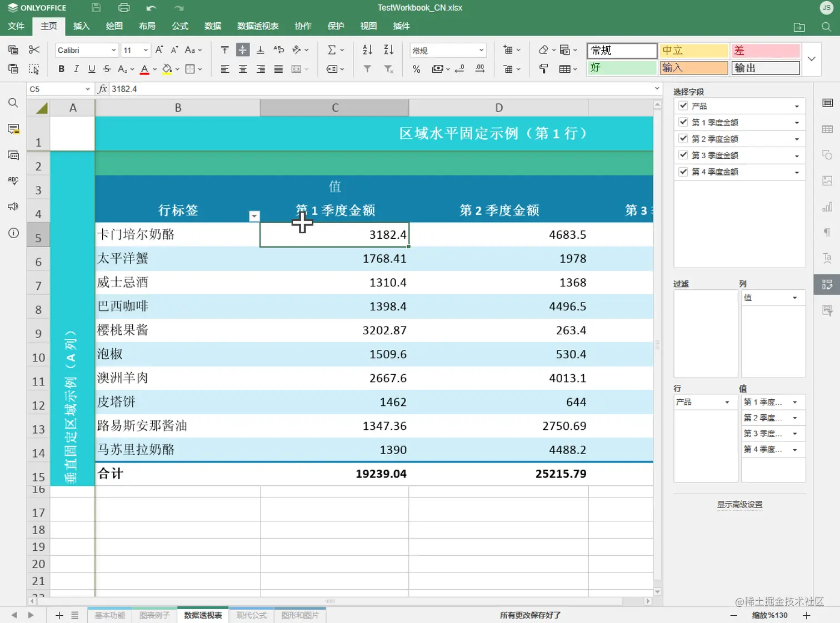Open the 行标签 filter dropdown
The height and width of the screenshot is (623, 840).
(x=254, y=216)
